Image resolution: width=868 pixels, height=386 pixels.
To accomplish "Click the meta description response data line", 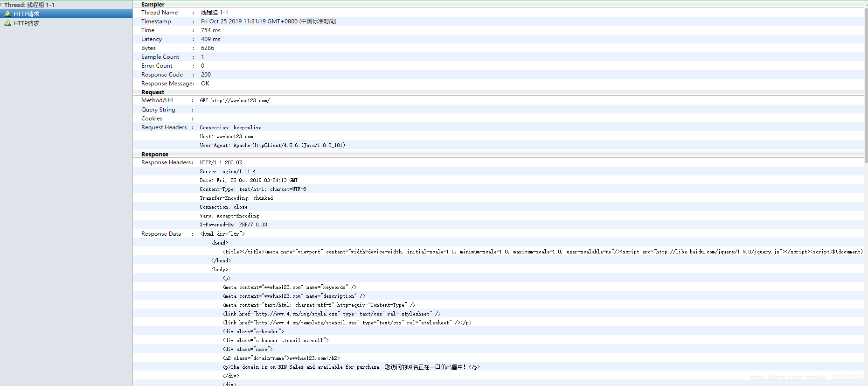I will tap(294, 296).
